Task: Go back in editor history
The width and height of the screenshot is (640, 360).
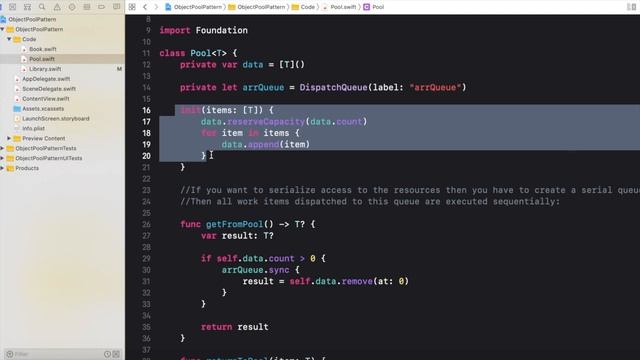Action: pos(145,7)
